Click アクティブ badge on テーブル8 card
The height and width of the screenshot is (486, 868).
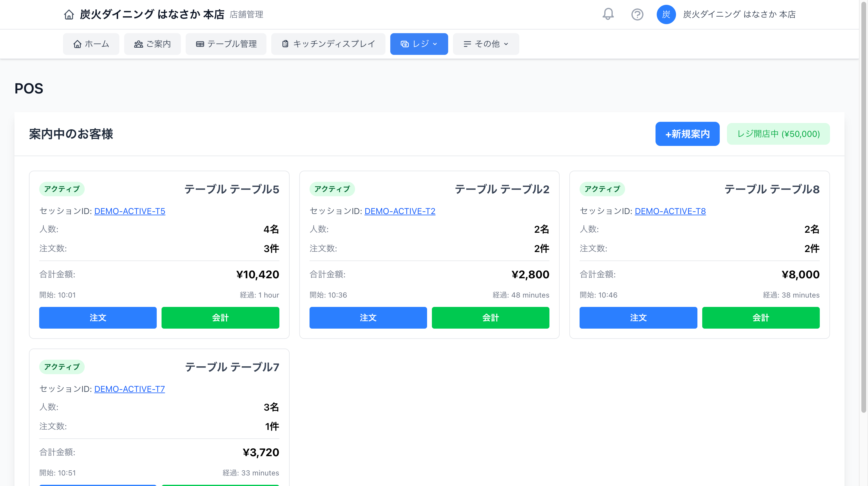pyautogui.click(x=602, y=189)
